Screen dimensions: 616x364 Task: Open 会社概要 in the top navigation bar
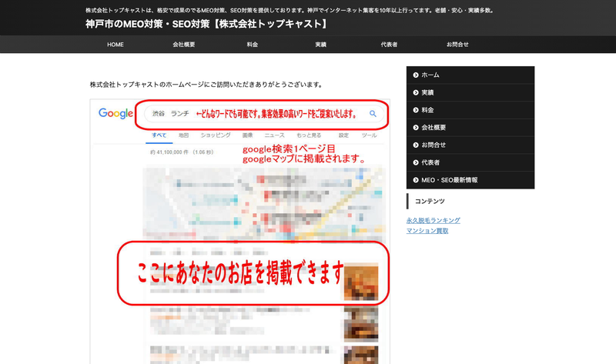point(184,45)
